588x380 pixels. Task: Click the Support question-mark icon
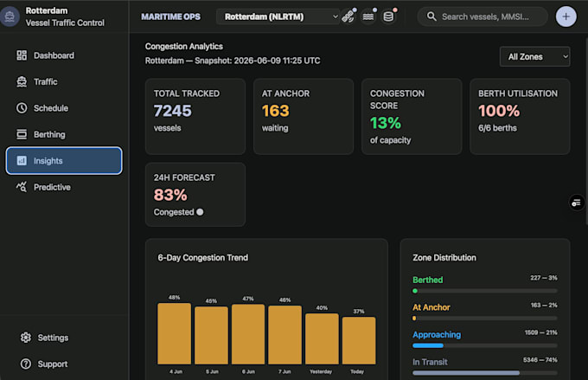tap(26, 364)
